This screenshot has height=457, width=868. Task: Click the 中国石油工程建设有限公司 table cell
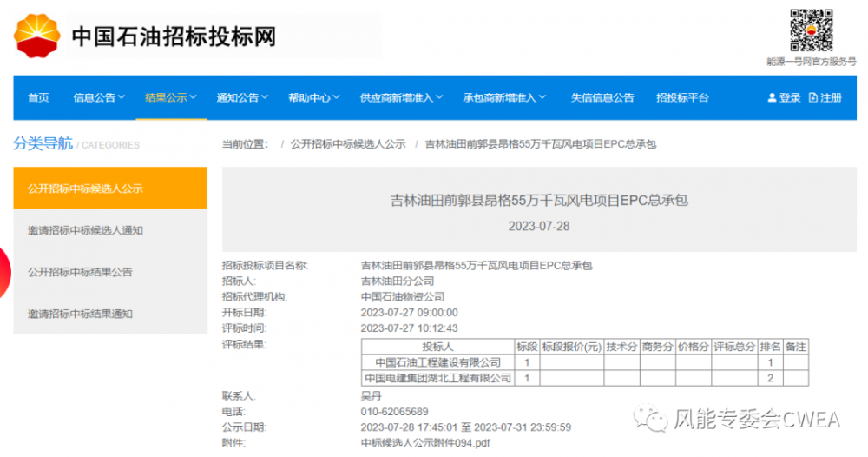tap(437, 362)
